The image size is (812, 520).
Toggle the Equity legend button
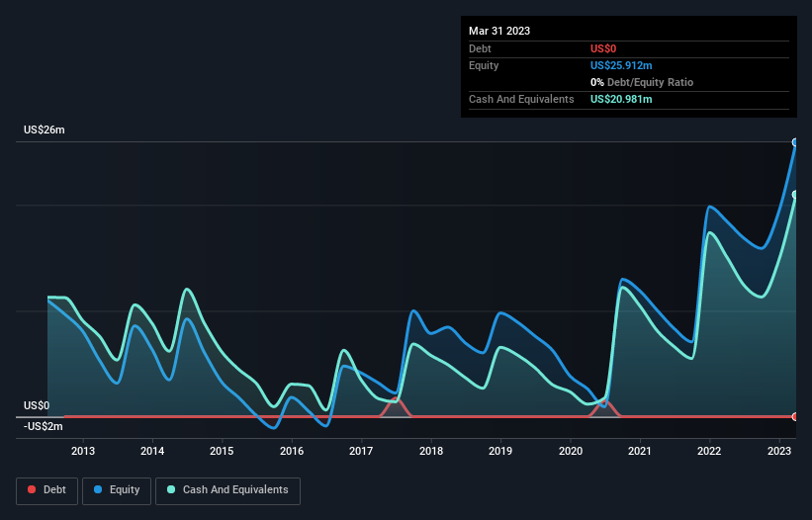(117, 490)
